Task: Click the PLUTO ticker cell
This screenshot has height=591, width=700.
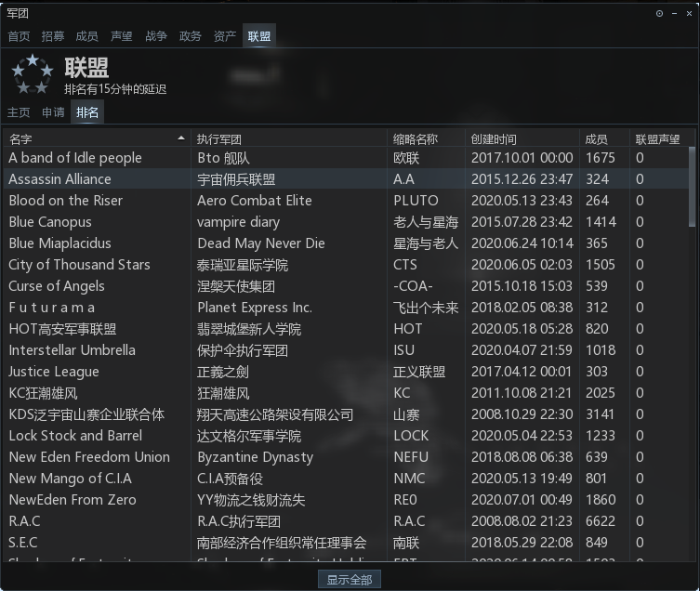Action: (x=416, y=201)
